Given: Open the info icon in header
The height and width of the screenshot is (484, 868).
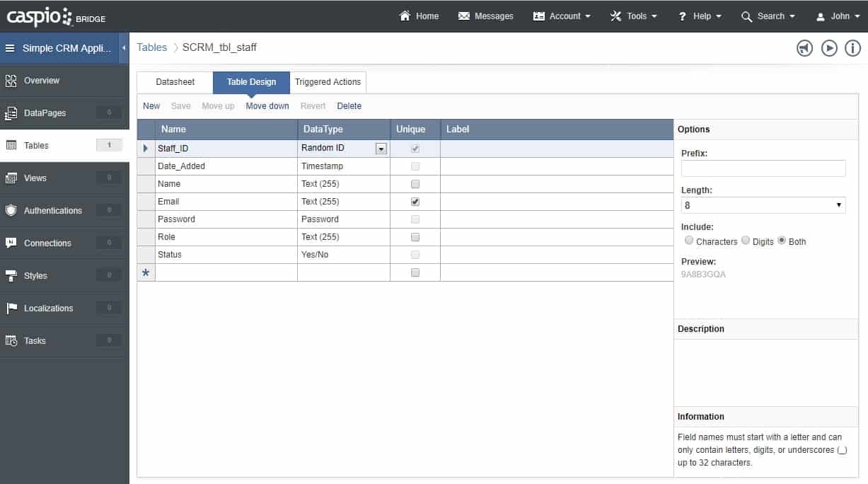Looking at the screenshot, I should coord(853,48).
